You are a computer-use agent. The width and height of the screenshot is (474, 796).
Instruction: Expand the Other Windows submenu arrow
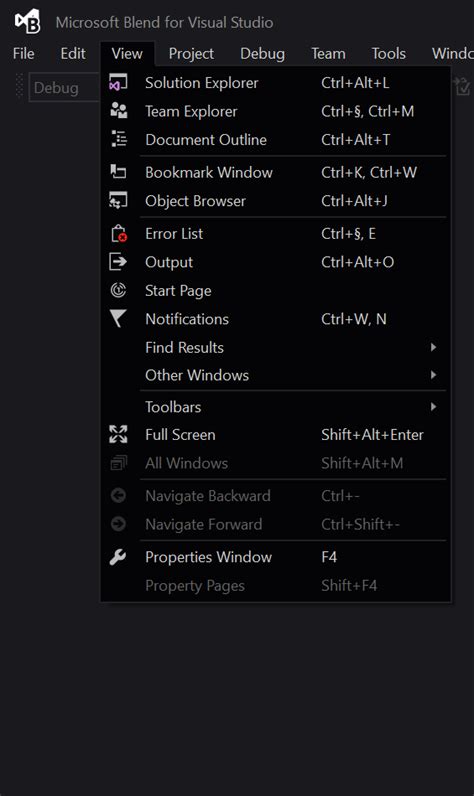click(x=433, y=375)
